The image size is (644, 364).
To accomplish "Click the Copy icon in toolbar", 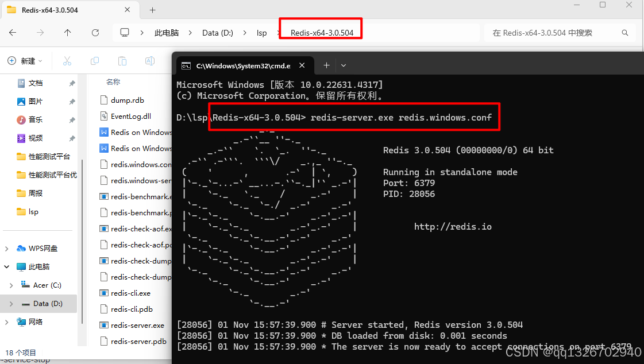I will pyautogui.click(x=94, y=61).
